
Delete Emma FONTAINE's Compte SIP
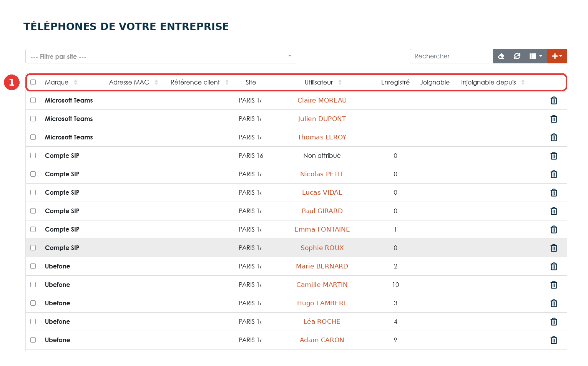coord(554,230)
